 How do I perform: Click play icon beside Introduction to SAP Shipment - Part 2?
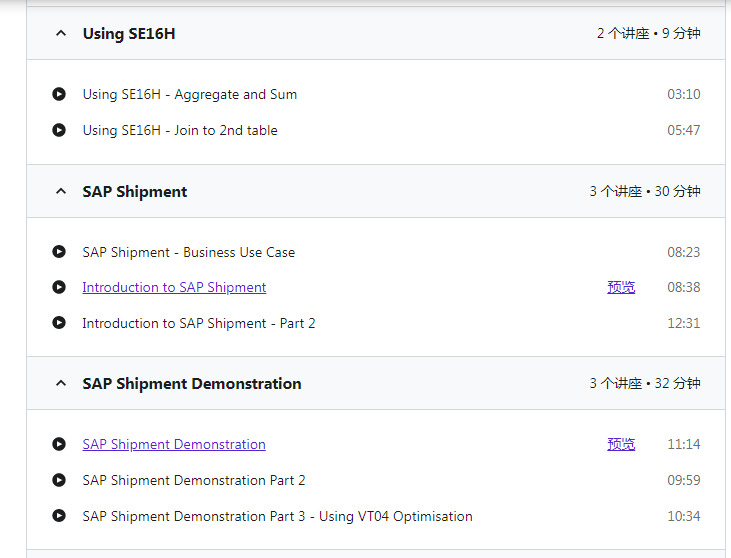click(x=59, y=323)
